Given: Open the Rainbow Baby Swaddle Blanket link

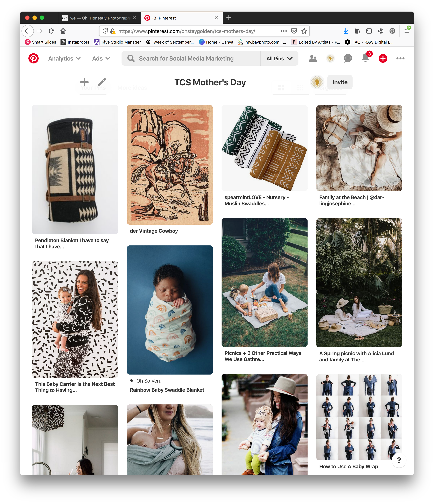Looking at the screenshot, I should pos(167,390).
